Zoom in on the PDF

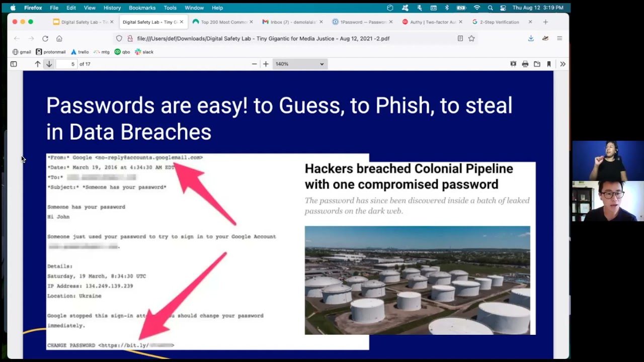[x=266, y=64]
